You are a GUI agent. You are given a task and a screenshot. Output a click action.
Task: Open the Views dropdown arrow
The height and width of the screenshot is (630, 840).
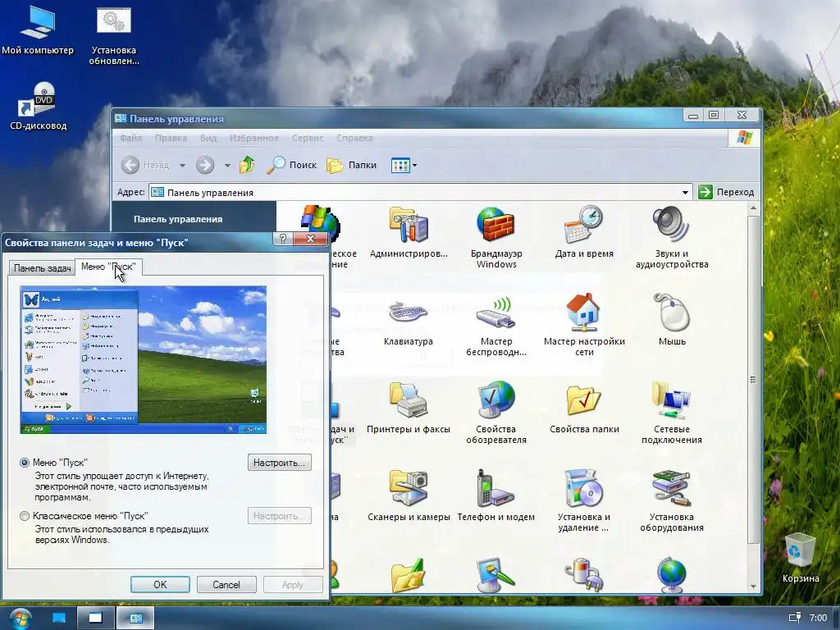click(414, 166)
